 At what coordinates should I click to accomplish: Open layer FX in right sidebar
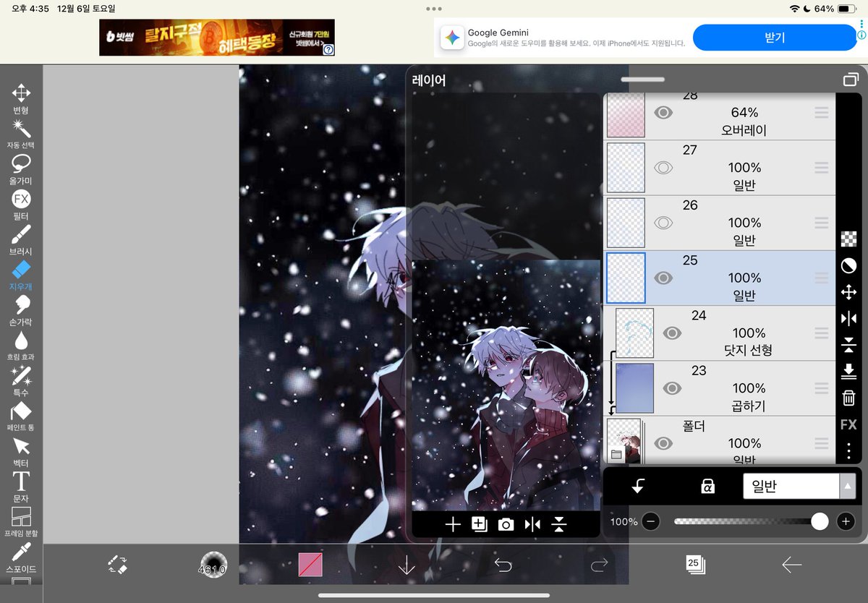point(849,424)
